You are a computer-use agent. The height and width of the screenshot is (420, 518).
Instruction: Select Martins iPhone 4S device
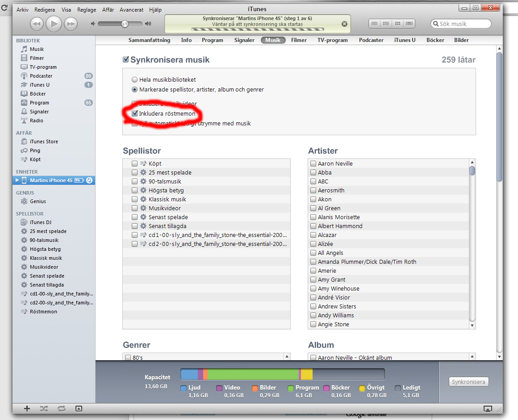point(54,180)
